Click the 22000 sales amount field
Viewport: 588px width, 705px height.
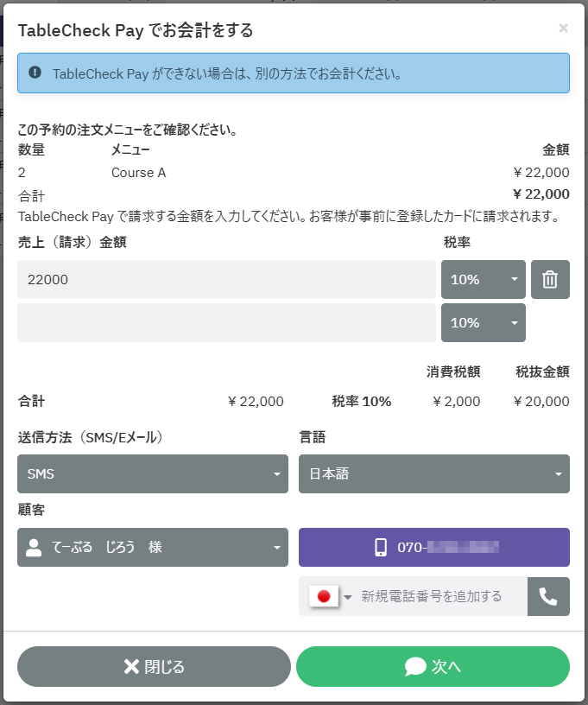coord(226,279)
